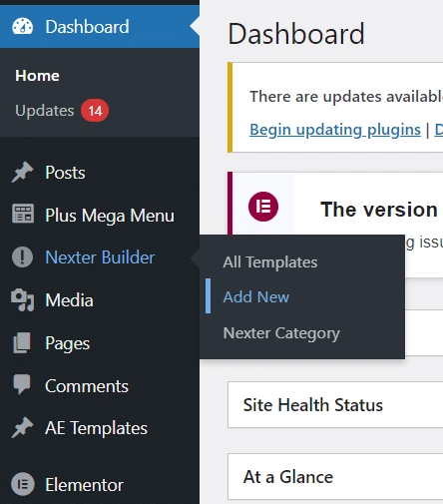Open the Nexter Builder menu label

click(100, 257)
